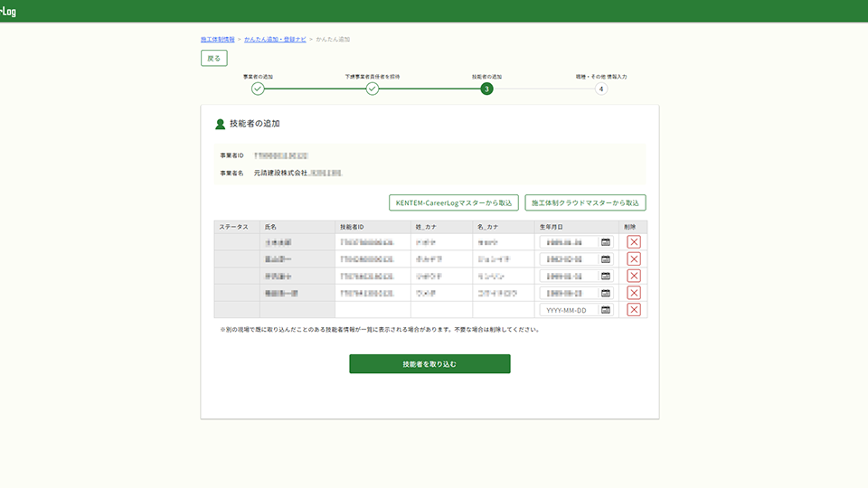
Task: Select completed step 事業者の追加 checkmark circle
Action: (258, 89)
